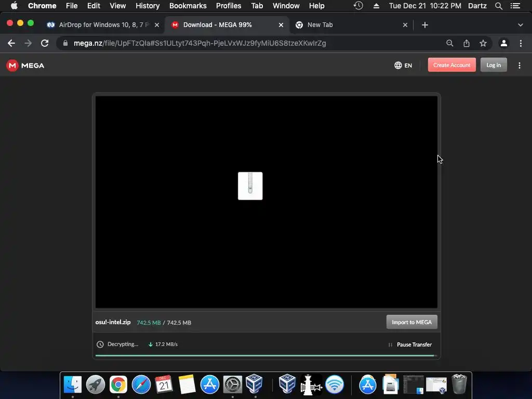This screenshot has width=532, height=399.
Task: Open Finder from the Dock
Action: (73, 384)
